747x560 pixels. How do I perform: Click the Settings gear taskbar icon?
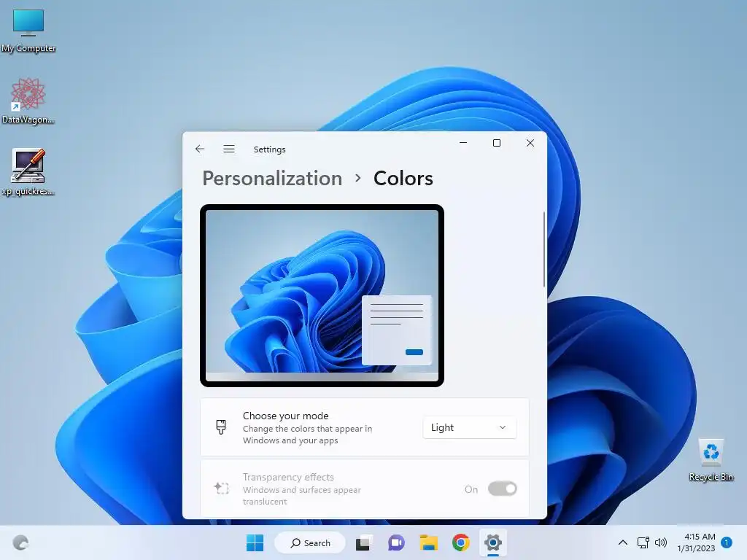click(x=493, y=542)
